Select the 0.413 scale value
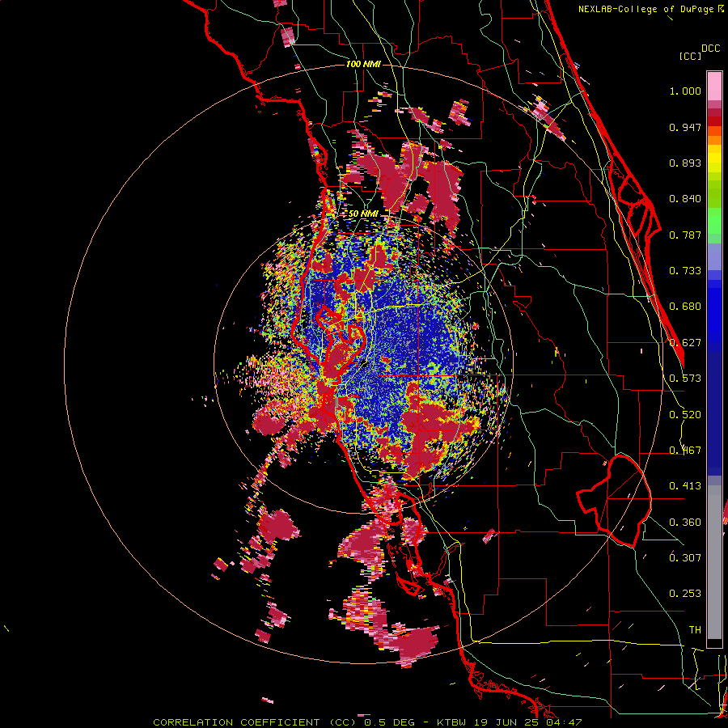 pos(685,486)
